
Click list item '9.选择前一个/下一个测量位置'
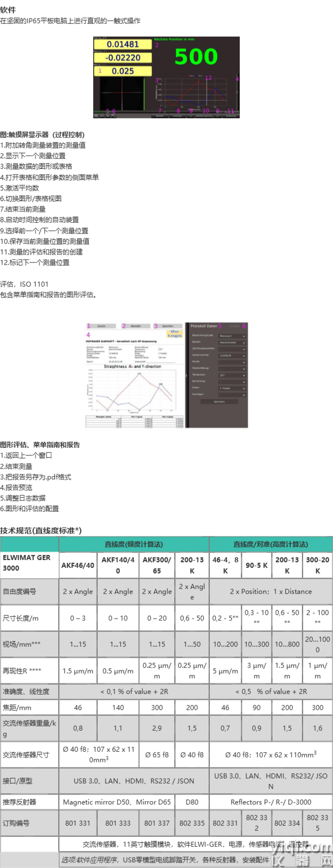[x=44, y=231]
